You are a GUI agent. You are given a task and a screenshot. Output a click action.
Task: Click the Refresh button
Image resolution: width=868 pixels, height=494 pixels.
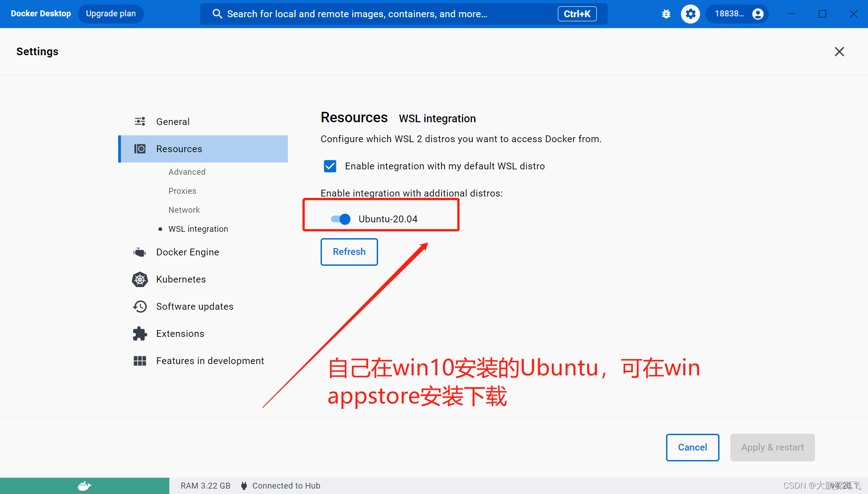[x=349, y=252]
